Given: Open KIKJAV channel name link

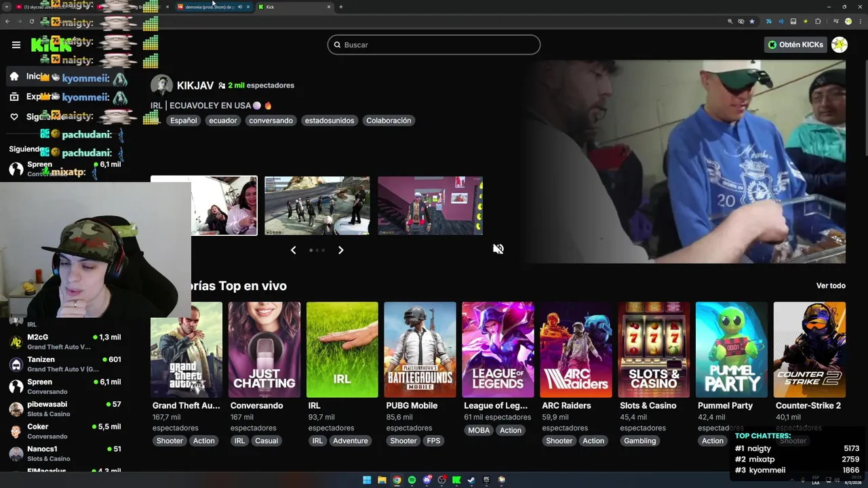Looking at the screenshot, I should pyautogui.click(x=195, y=85).
